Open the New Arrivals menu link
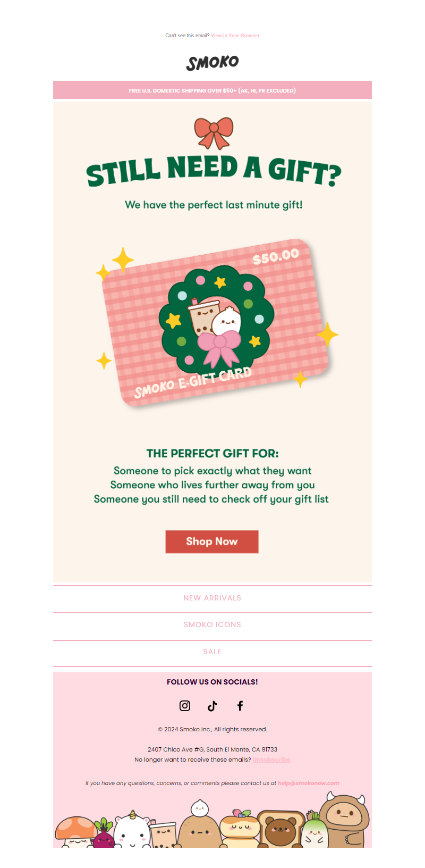Image resolution: width=425 pixels, height=868 pixels. coord(212,598)
